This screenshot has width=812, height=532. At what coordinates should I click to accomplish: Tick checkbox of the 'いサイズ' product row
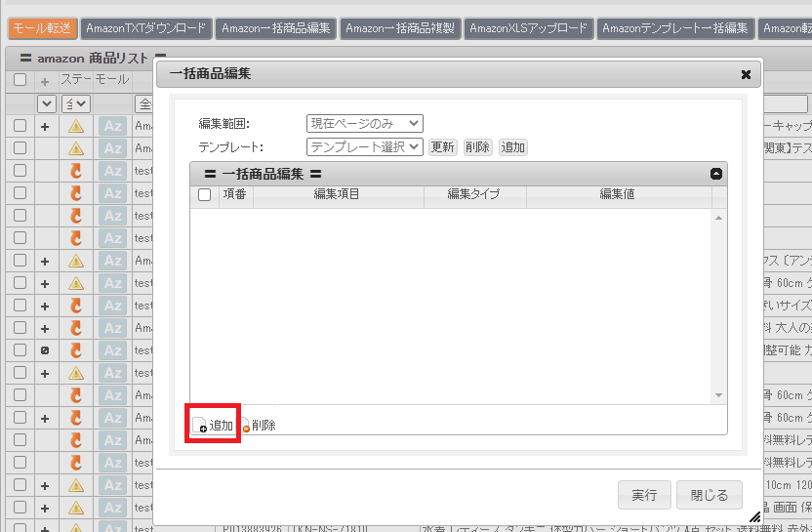20,306
